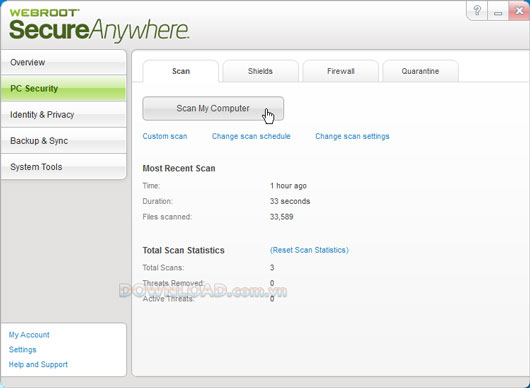Open Help and Support link
Screen dimensions: 530x388
[x=38, y=365]
